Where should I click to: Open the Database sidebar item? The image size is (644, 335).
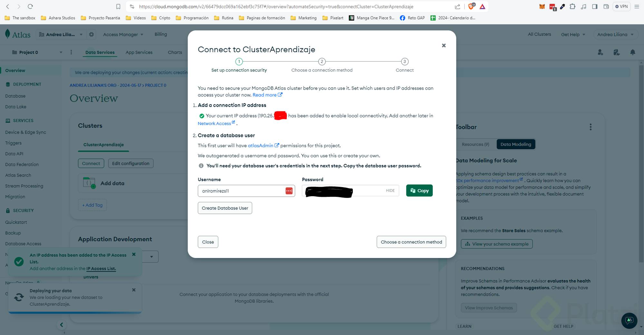click(15, 96)
